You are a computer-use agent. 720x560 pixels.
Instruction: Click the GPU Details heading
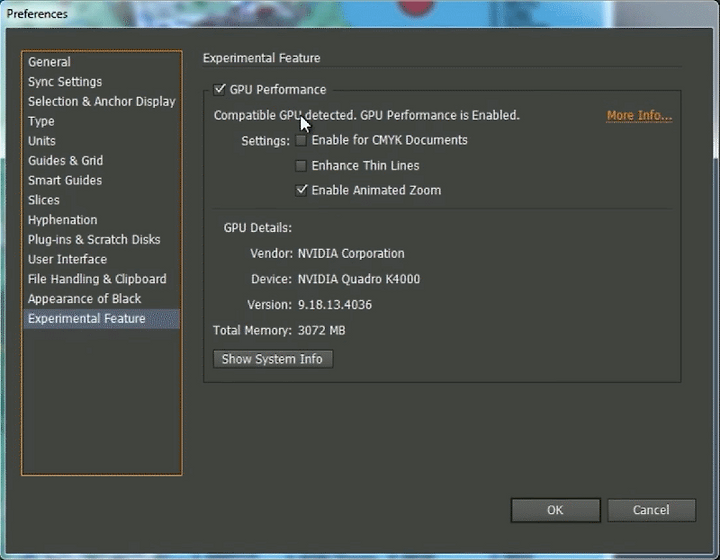point(258,228)
